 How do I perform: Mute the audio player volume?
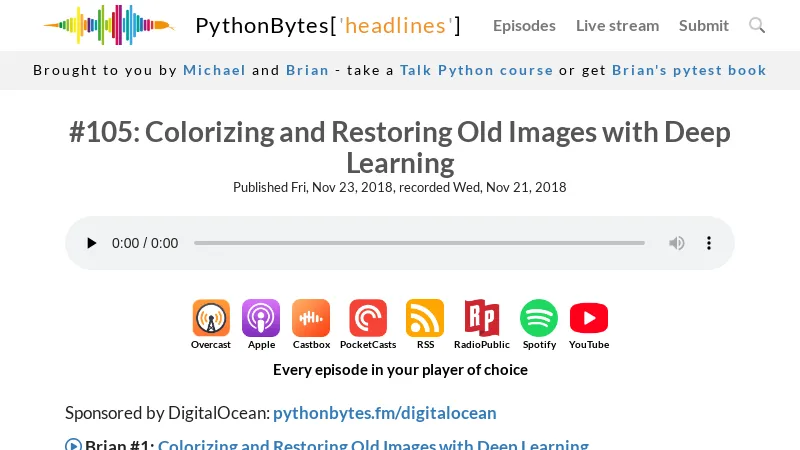tap(677, 243)
